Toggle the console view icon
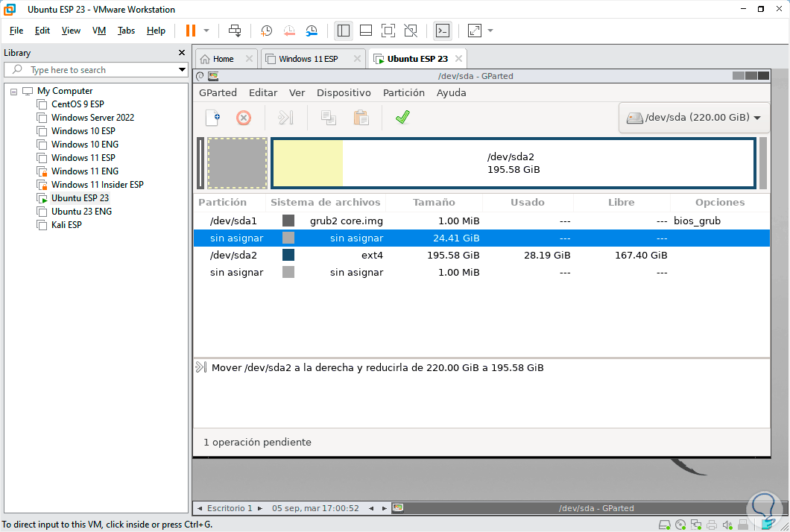 [x=443, y=31]
